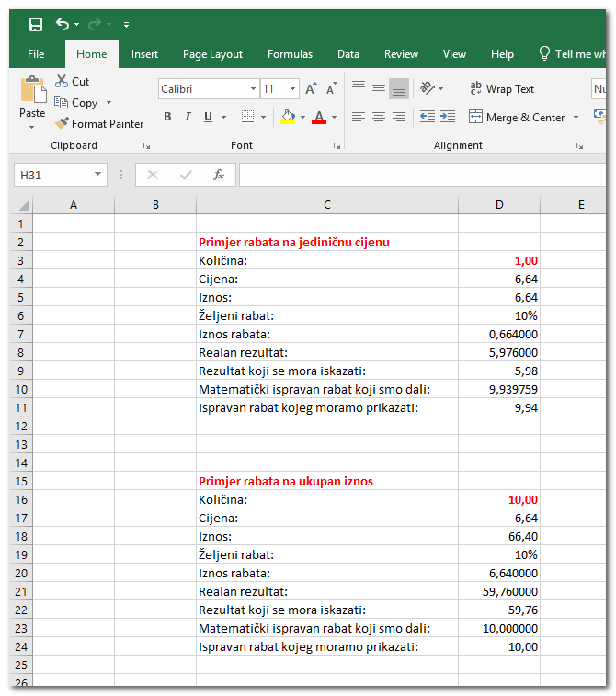Image resolution: width=616 pixels, height=696 pixels.
Task: Click the Cancel X in formula bar
Action: pos(153,175)
